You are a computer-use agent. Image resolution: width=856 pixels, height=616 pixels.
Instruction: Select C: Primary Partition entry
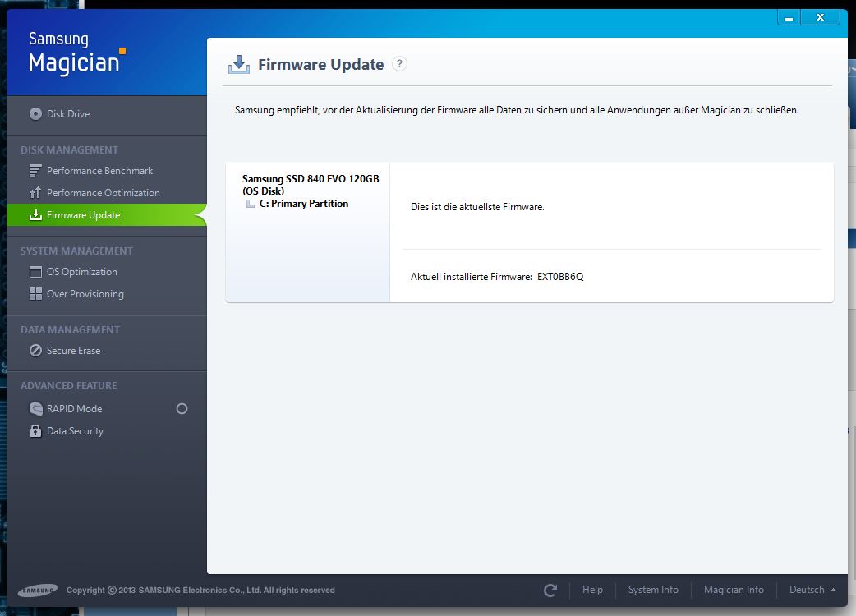point(303,204)
